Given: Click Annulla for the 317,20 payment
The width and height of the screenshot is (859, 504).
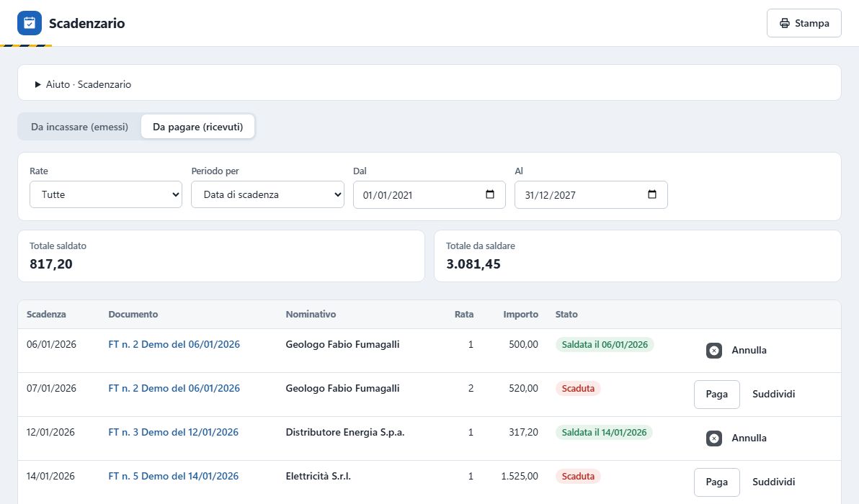Looking at the screenshot, I should point(749,438).
